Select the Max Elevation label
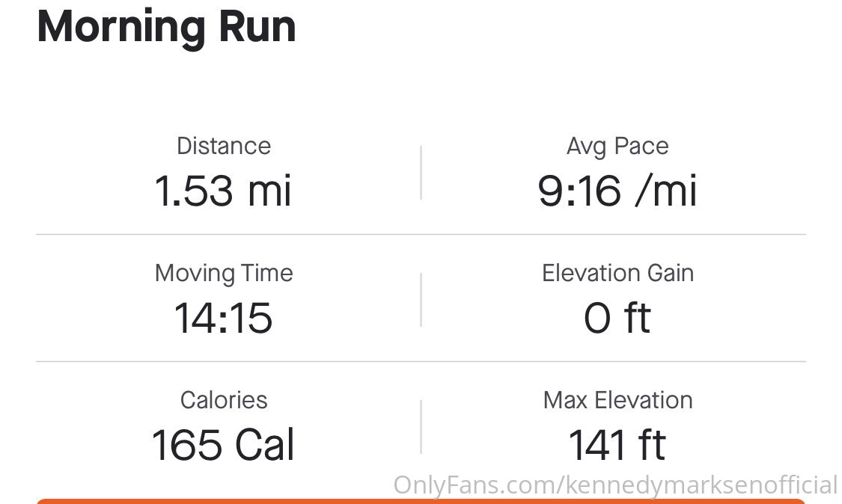This screenshot has height=504, width=842. (617, 400)
